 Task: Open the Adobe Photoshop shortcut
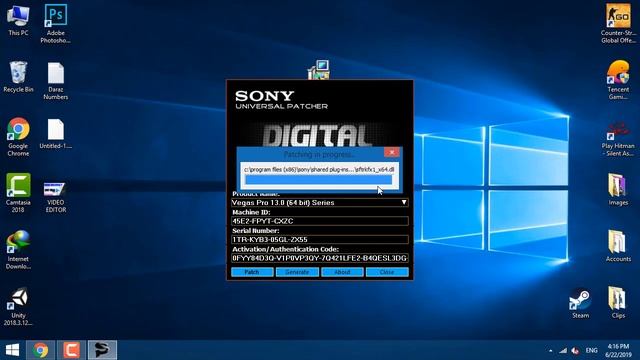[x=56, y=23]
